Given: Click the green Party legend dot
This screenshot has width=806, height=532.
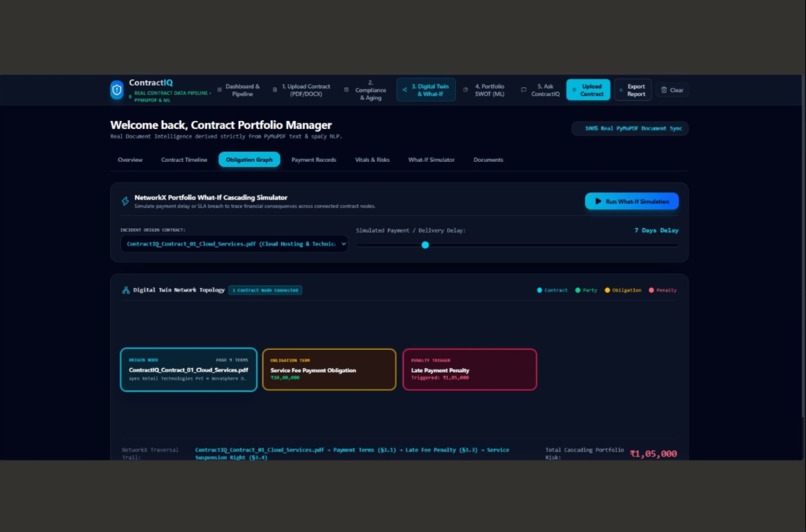Looking at the screenshot, I should [x=578, y=290].
